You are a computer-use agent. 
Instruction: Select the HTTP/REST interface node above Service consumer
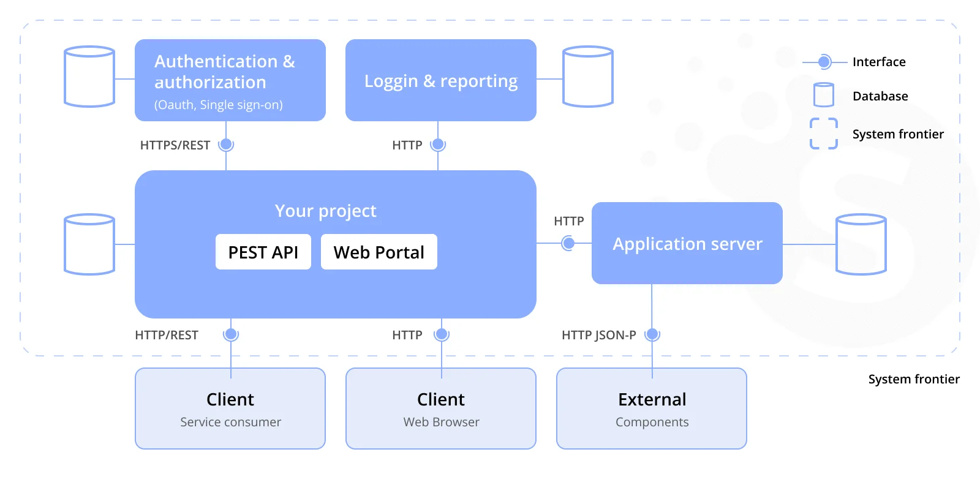231,334
